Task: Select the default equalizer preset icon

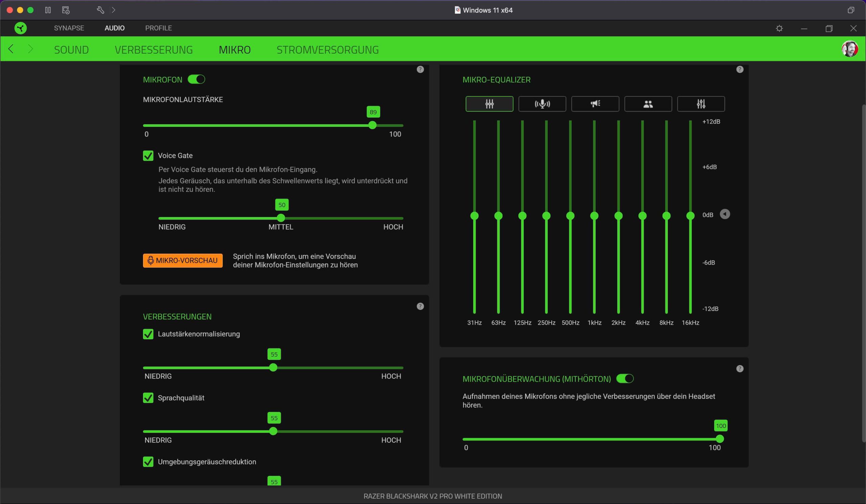Action: [x=489, y=104]
